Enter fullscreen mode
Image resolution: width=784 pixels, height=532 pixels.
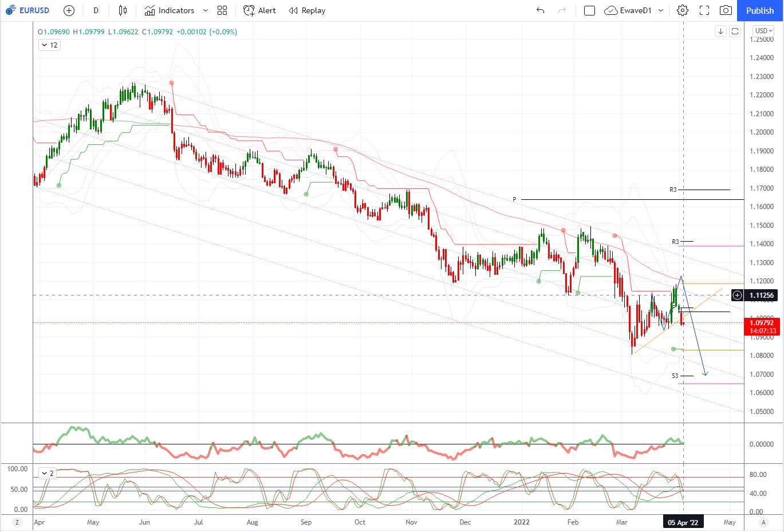(704, 10)
